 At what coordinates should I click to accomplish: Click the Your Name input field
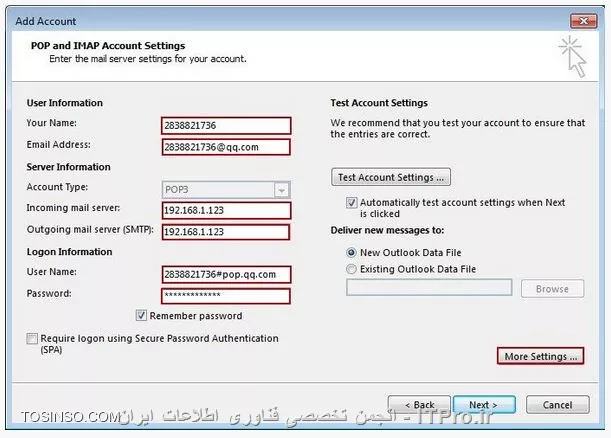click(x=226, y=125)
